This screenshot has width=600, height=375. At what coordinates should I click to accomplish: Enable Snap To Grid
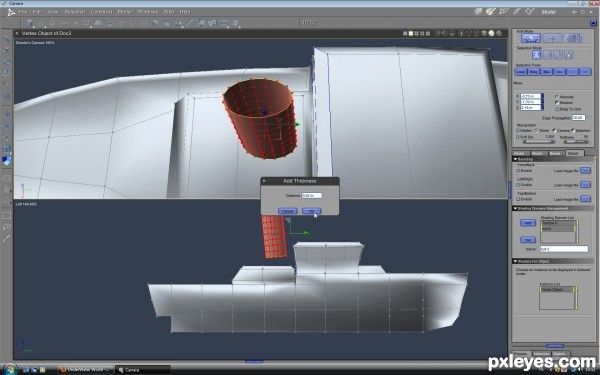pos(557,109)
